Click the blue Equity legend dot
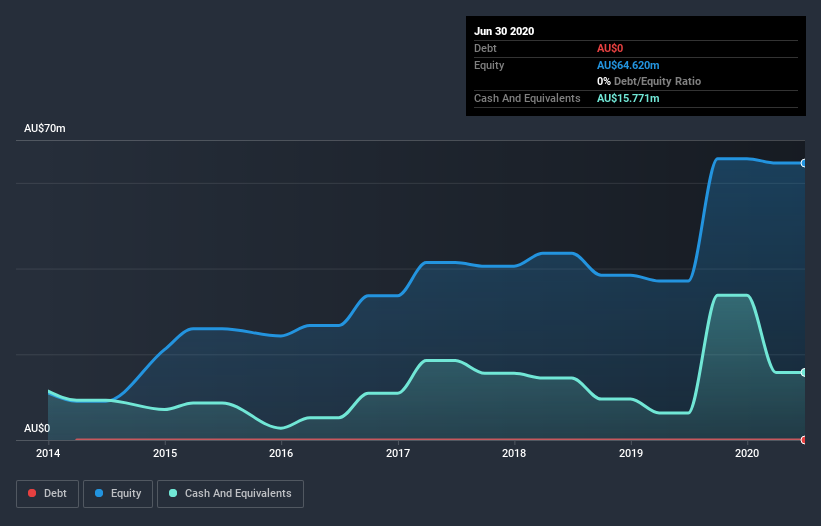 (99, 493)
